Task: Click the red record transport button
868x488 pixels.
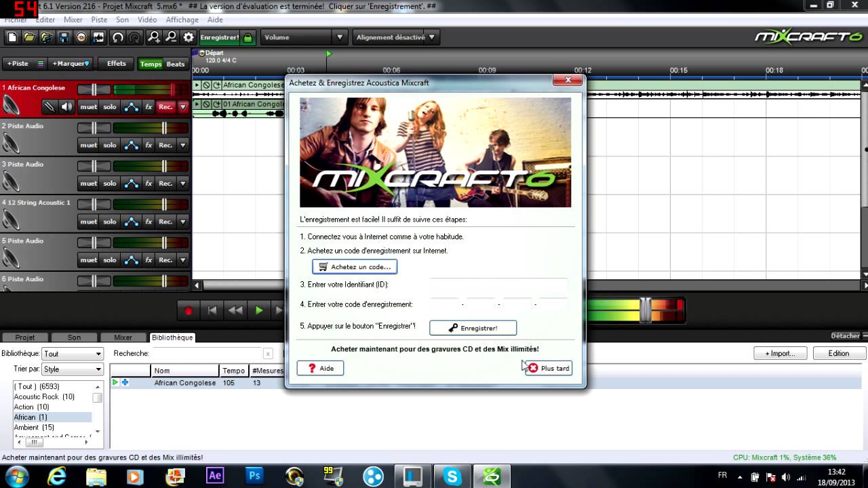Action: [x=189, y=310]
